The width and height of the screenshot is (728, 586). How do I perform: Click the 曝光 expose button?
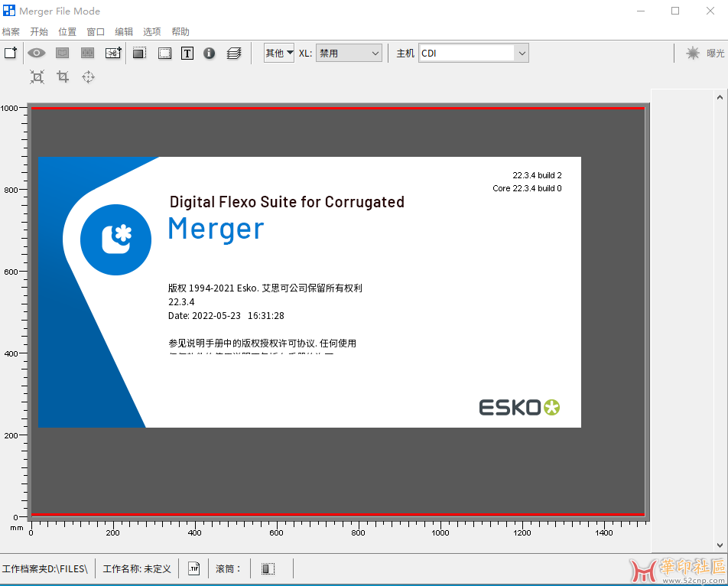pyautogui.click(x=704, y=53)
